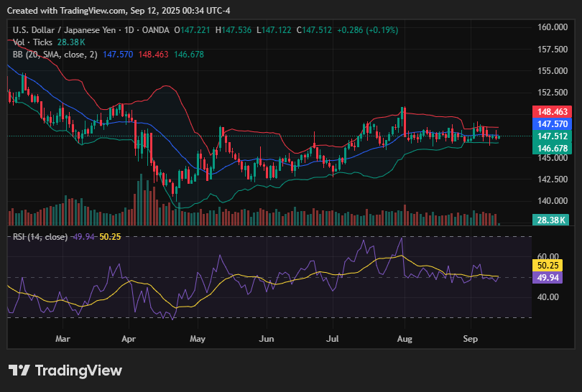Click the Aug label on time axis
Screen dimensions: 582x392
point(405,339)
